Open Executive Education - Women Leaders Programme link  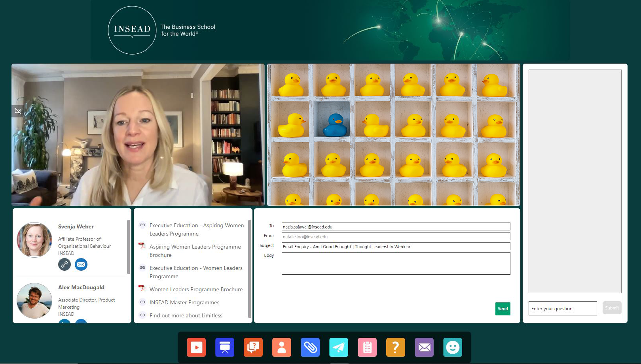pos(196,272)
